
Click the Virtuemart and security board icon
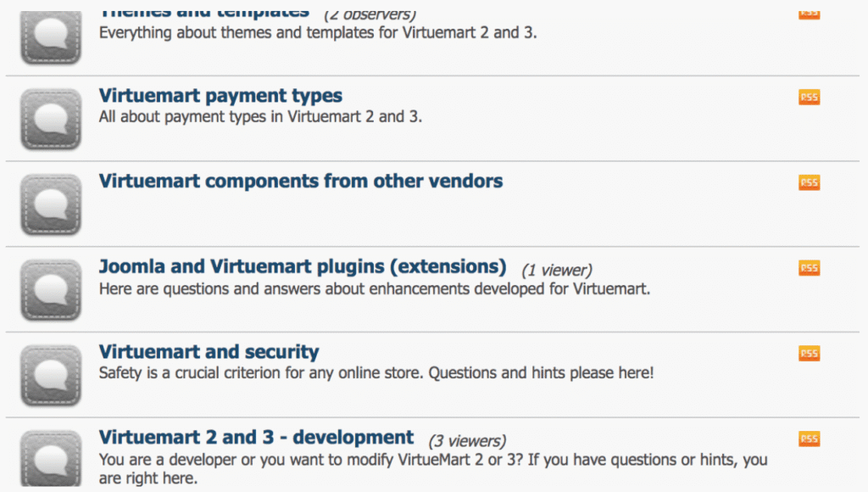tap(51, 374)
